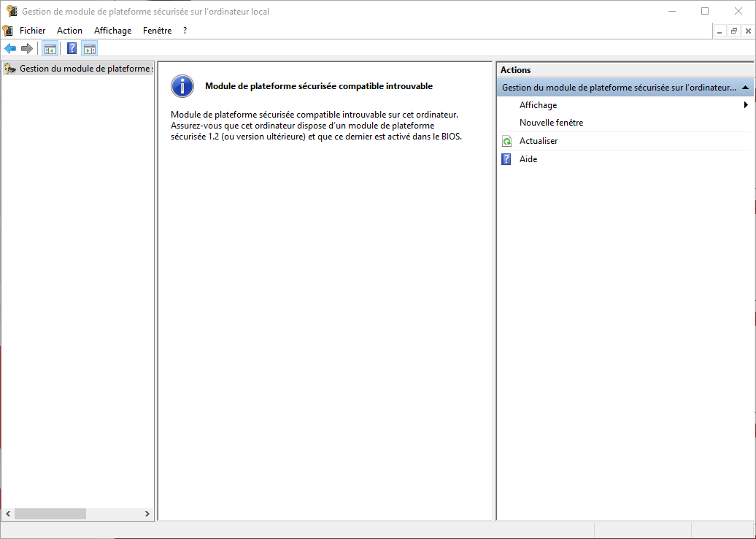Click the key-and-chip icon in menu bar
The height and width of the screenshot is (539, 756).
pyautogui.click(x=8, y=31)
